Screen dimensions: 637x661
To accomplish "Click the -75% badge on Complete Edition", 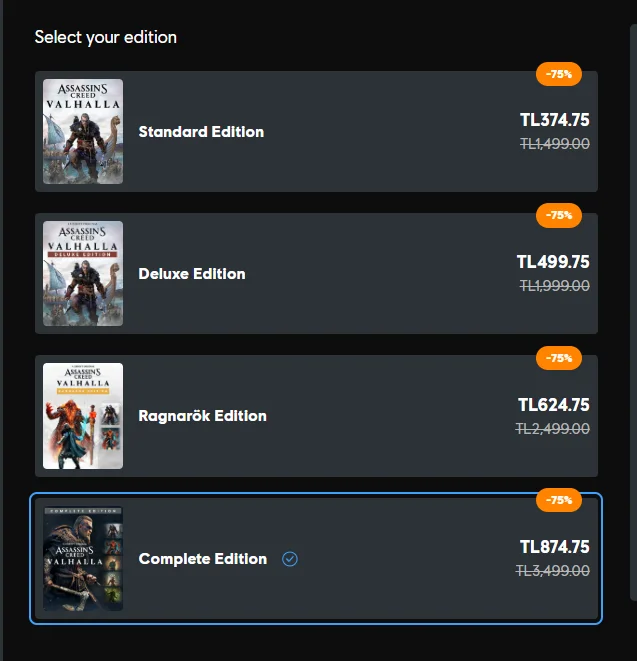I will tap(559, 500).
